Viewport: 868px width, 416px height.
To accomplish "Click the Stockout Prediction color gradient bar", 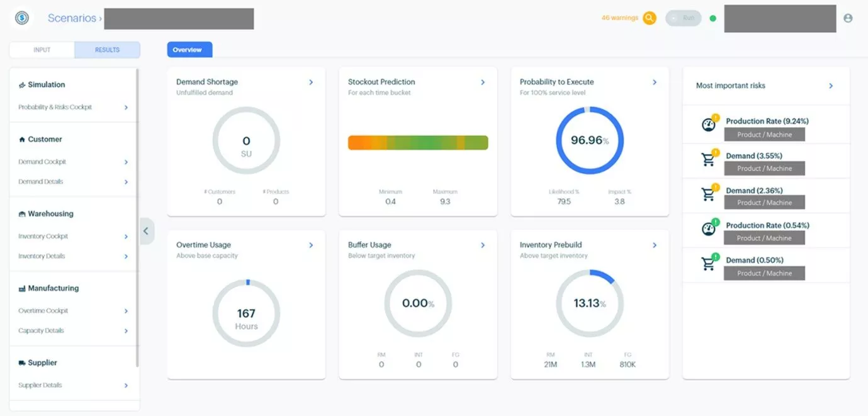I will point(418,143).
